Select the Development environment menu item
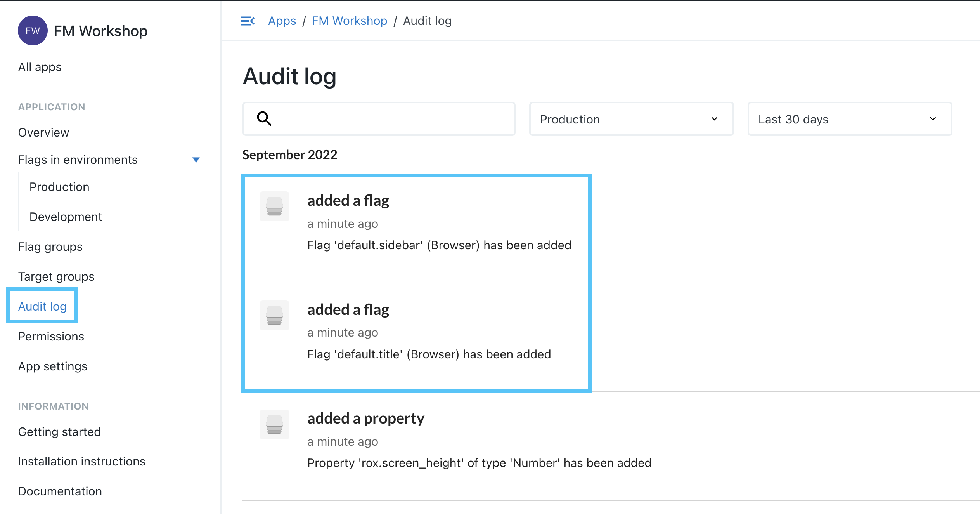980x514 pixels. 66,217
